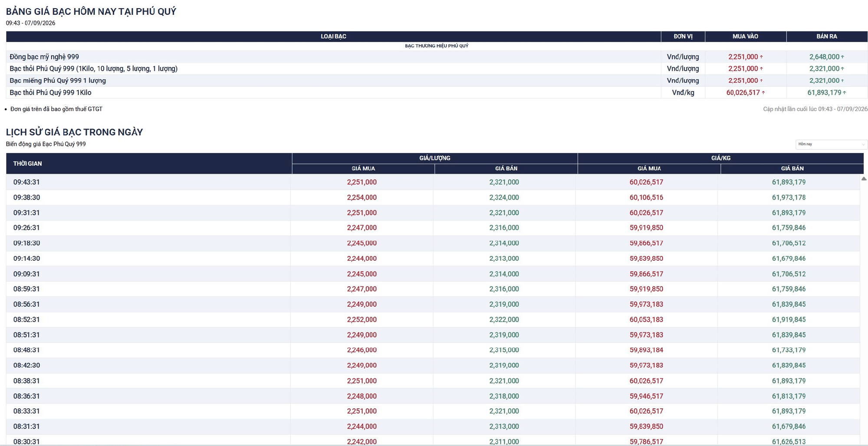Click the "BẠC THƯƠNG HIỆU PHÚ QUÝ" group label
Screen dimensions: 868x446
pyautogui.click(x=437, y=46)
